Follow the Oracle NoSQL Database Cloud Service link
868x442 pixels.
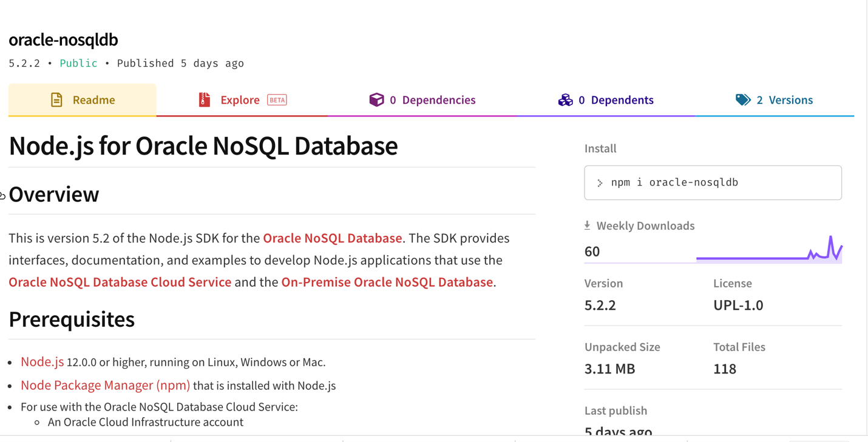click(120, 283)
